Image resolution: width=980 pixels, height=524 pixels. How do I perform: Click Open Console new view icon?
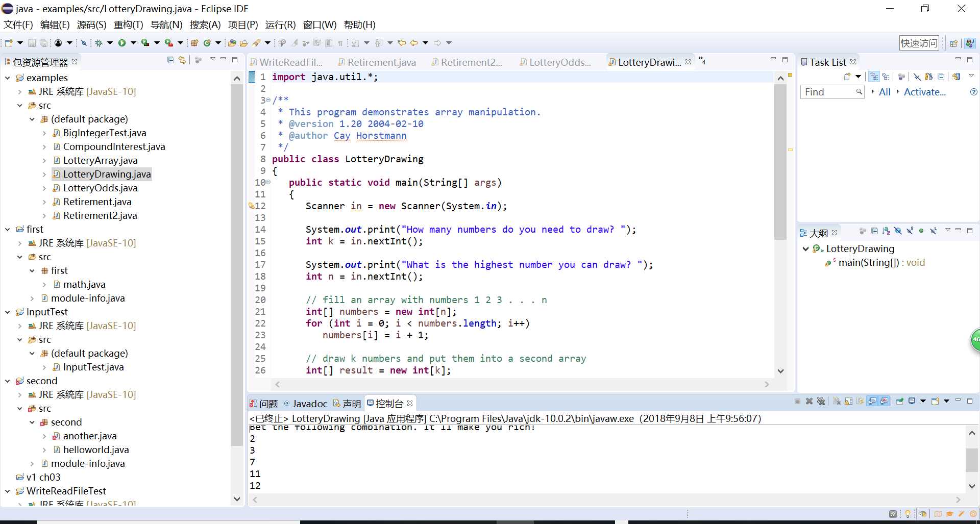pyautogui.click(x=935, y=401)
